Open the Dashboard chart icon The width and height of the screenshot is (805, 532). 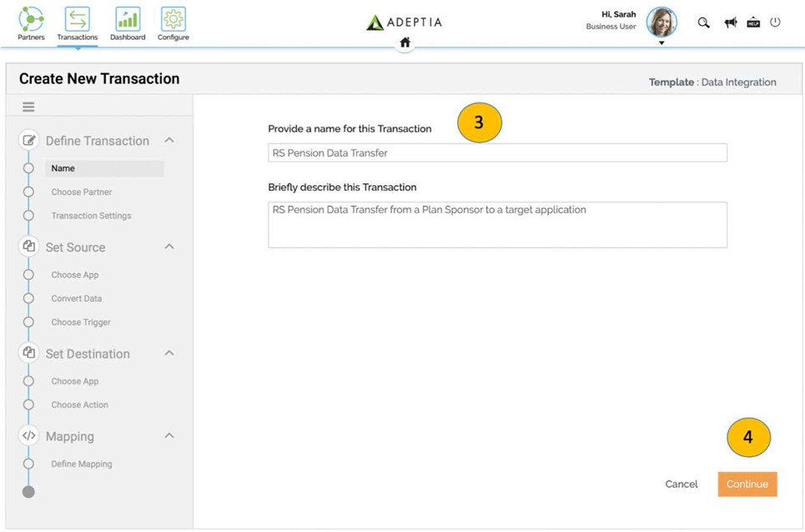coord(128,19)
